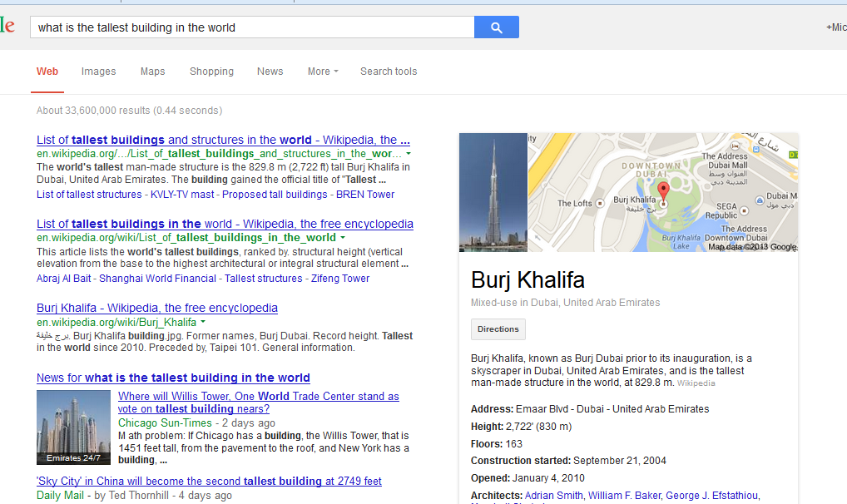Viewport: 847px width, 504px height.
Task: Click the SEGA Republic marker on map
Action: coord(744,210)
